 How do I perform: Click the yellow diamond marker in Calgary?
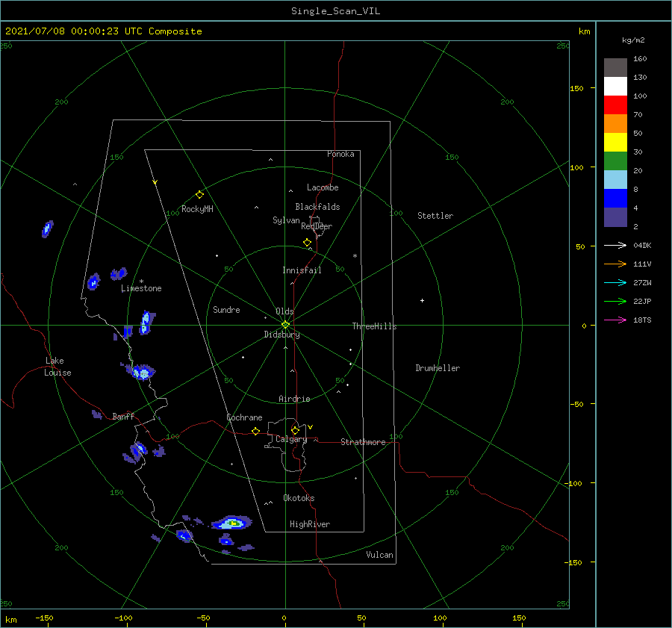coord(295,430)
